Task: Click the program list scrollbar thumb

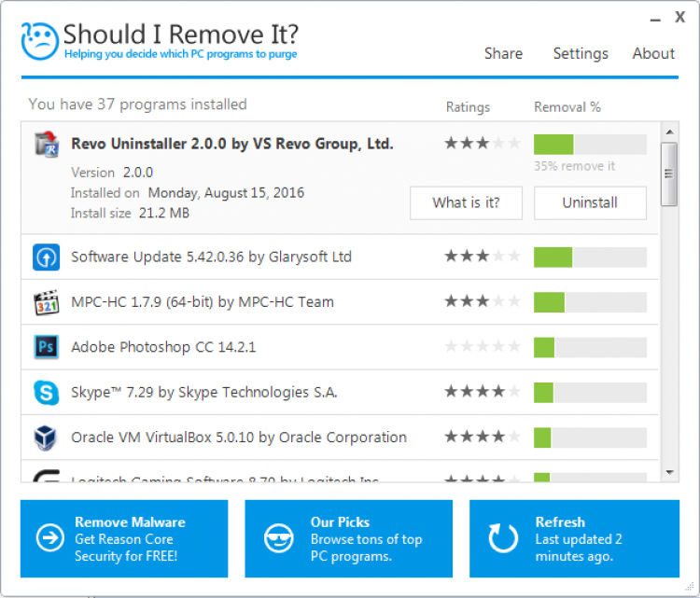Action: [x=669, y=174]
